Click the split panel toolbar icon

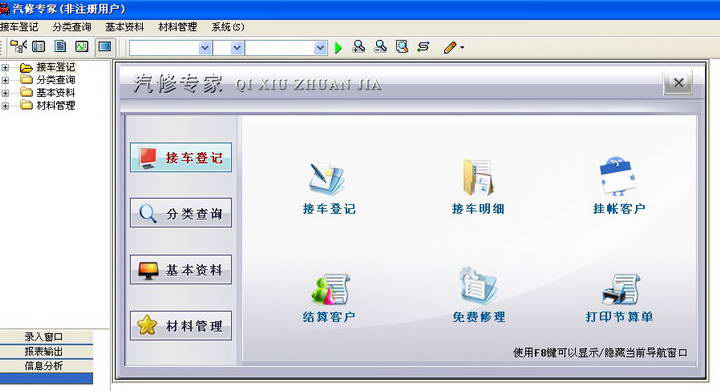[39, 46]
